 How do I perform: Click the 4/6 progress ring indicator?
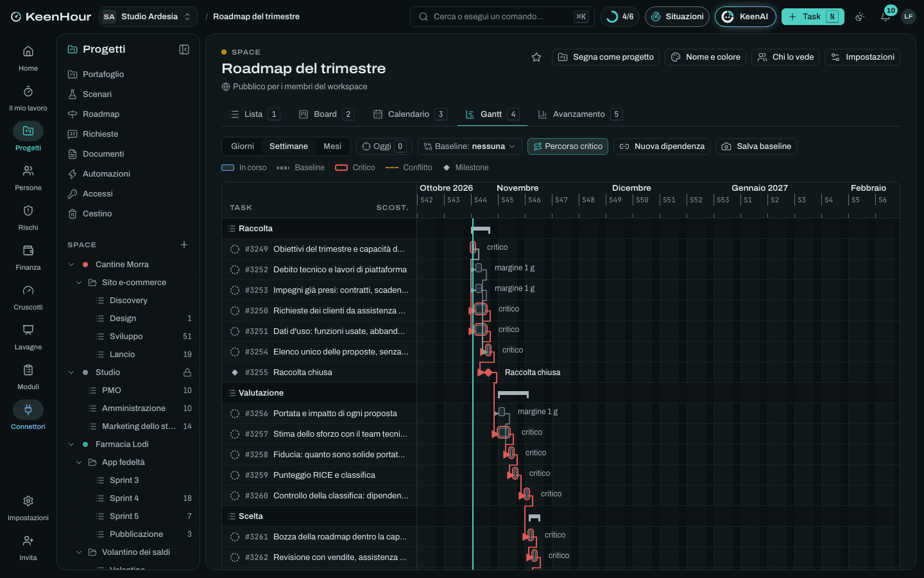tap(620, 17)
